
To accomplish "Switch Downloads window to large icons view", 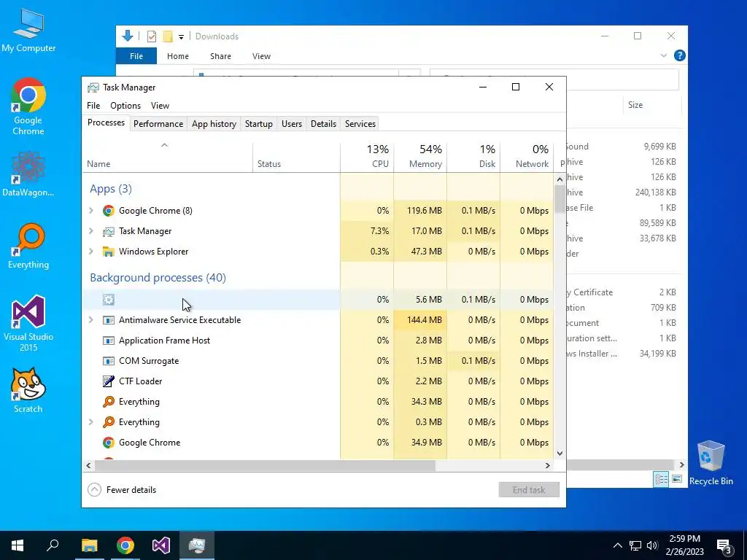I will point(677,479).
